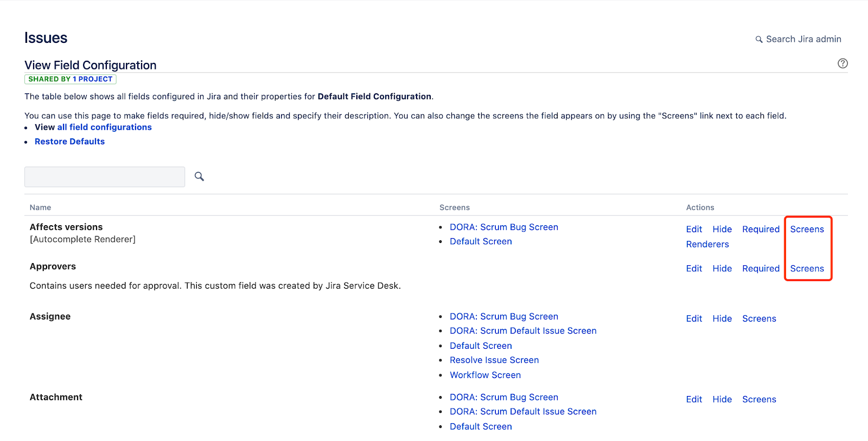The height and width of the screenshot is (441, 868).
Task: Open the Workflow Screen link
Action: pyautogui.click(x=485, y=375)
